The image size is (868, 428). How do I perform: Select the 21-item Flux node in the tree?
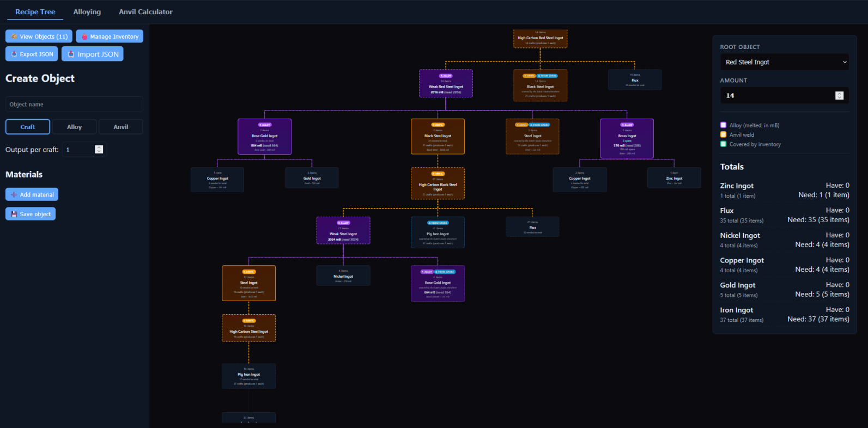click(x=532, y=227)
